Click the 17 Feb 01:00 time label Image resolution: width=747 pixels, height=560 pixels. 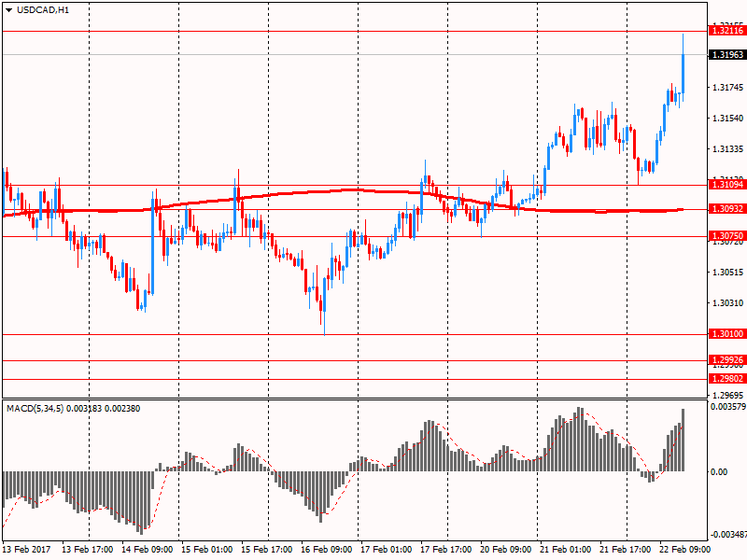pos(386,549)
